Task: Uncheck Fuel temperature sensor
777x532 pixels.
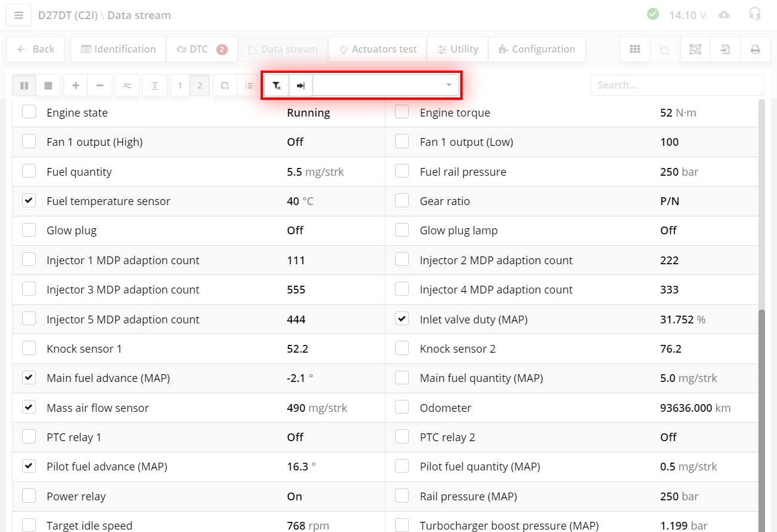Action: pyautogui.click(x=29, y=201)
